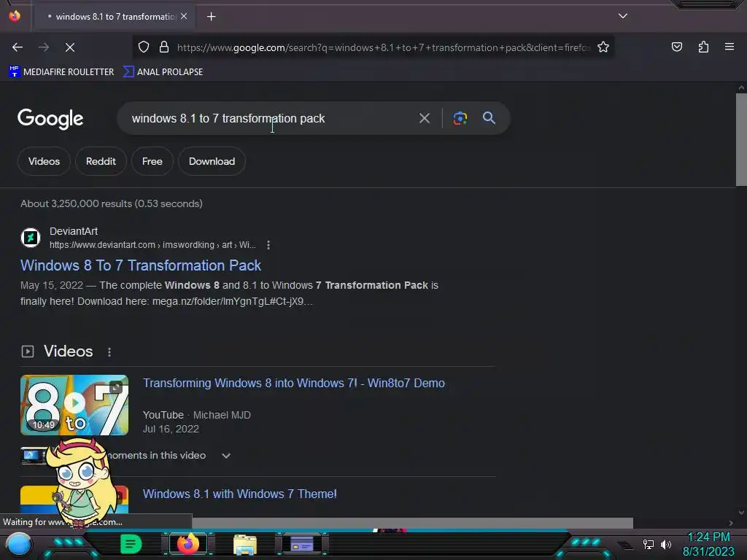Screen dimensions: 747x560
Task: Click the padlock site info icon
Action: [164, 47]
